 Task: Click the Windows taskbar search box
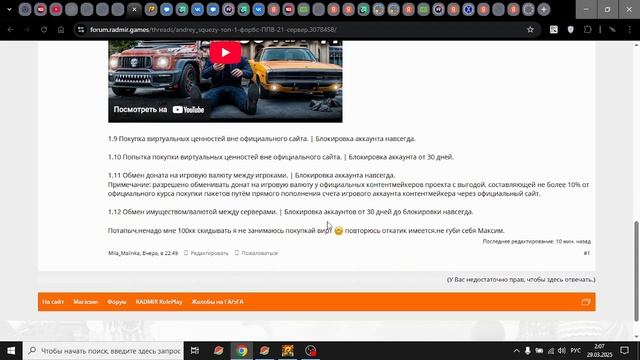(x=104, y=351)
